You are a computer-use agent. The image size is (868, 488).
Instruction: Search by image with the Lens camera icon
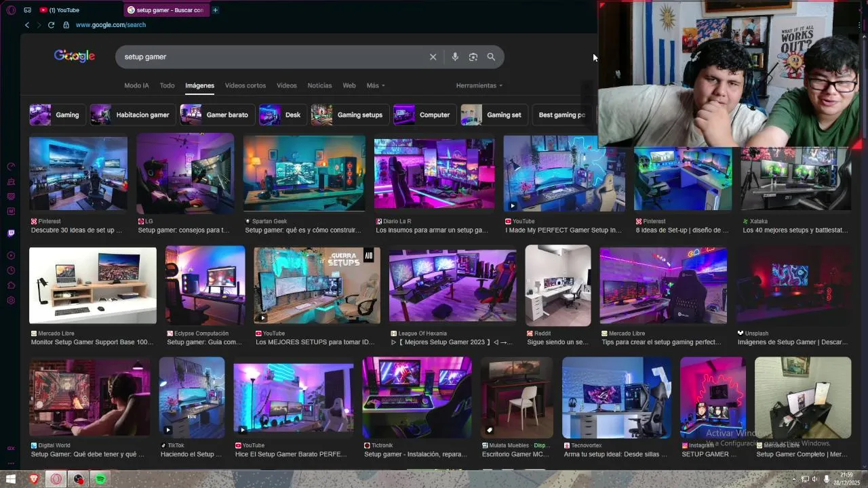click(473, 57)
